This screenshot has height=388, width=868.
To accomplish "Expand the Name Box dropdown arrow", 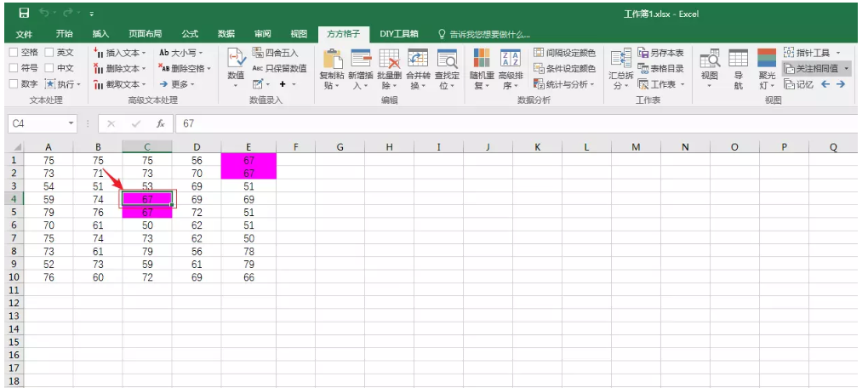I will coord(71,123).
